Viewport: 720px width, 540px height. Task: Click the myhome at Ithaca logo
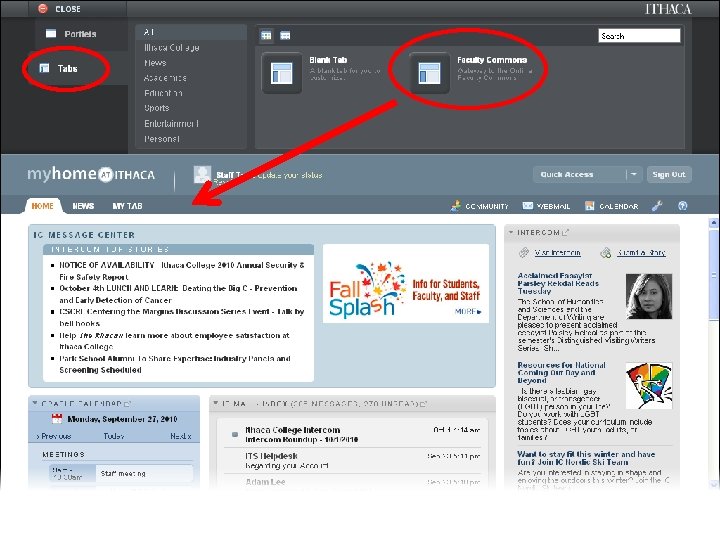click(91, 174)
